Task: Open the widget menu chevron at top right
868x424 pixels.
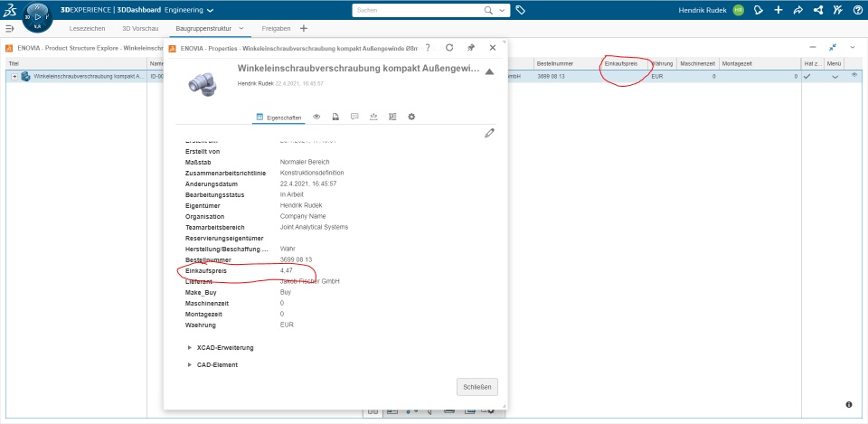Action: click(x=854, y=48)
